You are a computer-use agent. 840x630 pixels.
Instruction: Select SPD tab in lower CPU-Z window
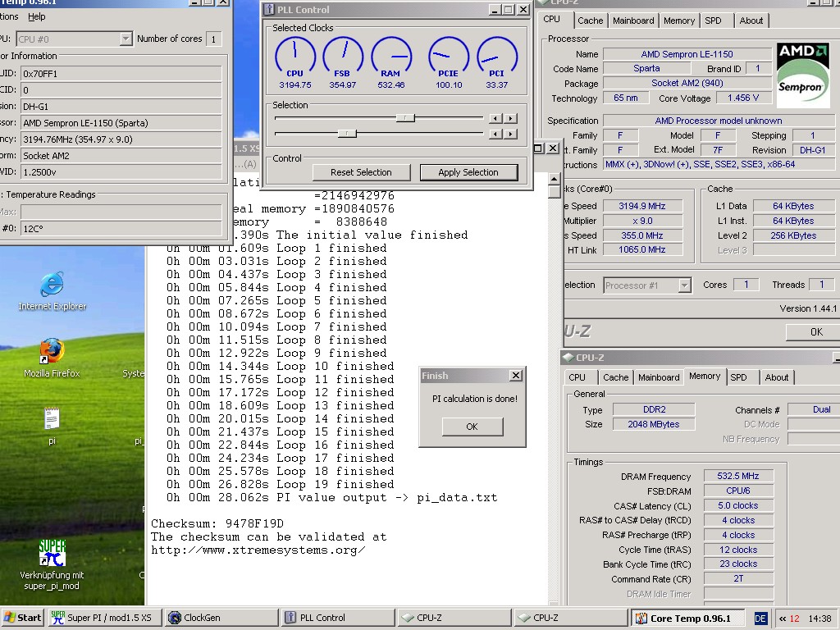point(738,377)
